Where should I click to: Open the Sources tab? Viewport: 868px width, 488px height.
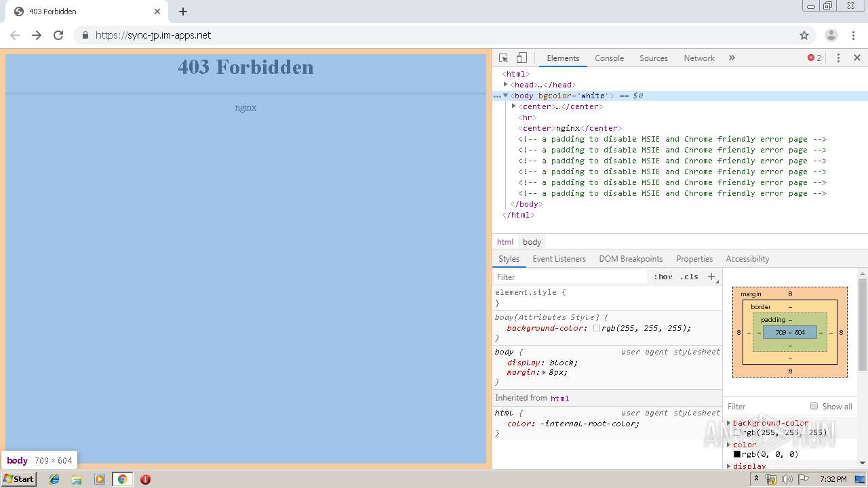point(654,58)
